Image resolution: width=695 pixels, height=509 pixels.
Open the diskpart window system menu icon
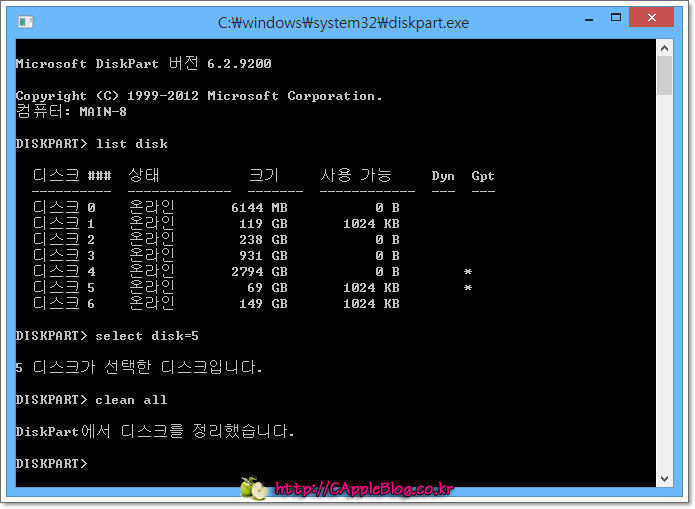pyautogui.click(x=25, y=22)
